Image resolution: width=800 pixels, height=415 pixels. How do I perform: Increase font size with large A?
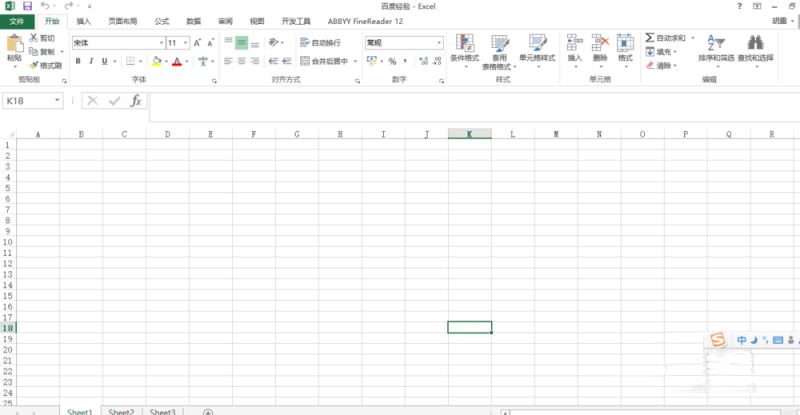[x=197, y=43]
